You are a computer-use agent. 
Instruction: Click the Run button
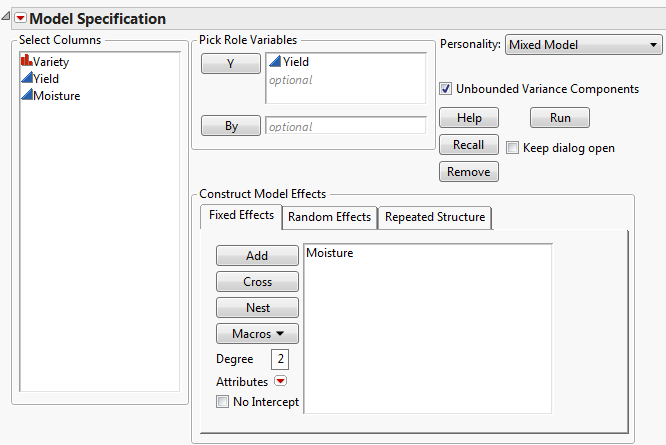point(560,118)
